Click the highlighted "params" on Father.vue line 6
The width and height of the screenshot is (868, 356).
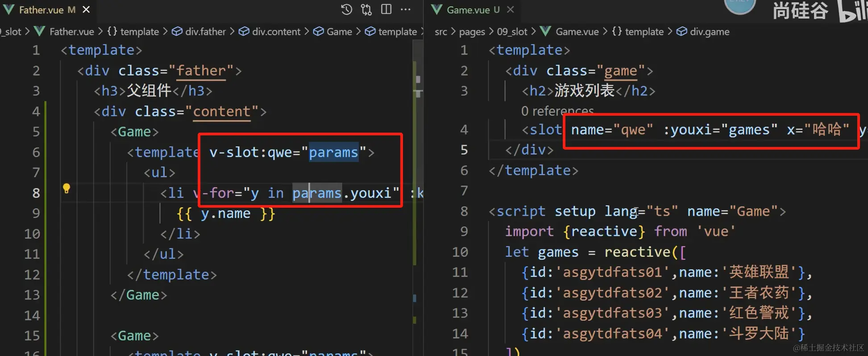[334, 152]
